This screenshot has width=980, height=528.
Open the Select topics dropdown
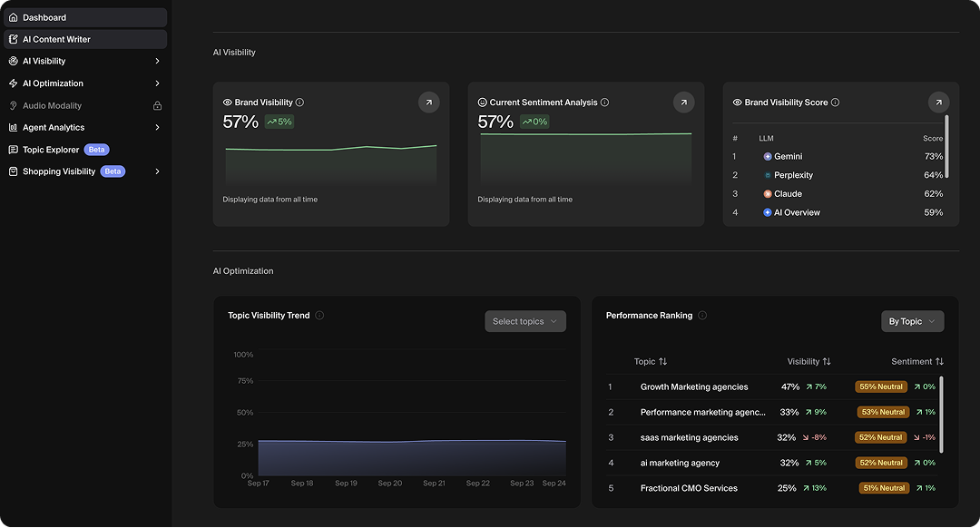click(524, 320)
